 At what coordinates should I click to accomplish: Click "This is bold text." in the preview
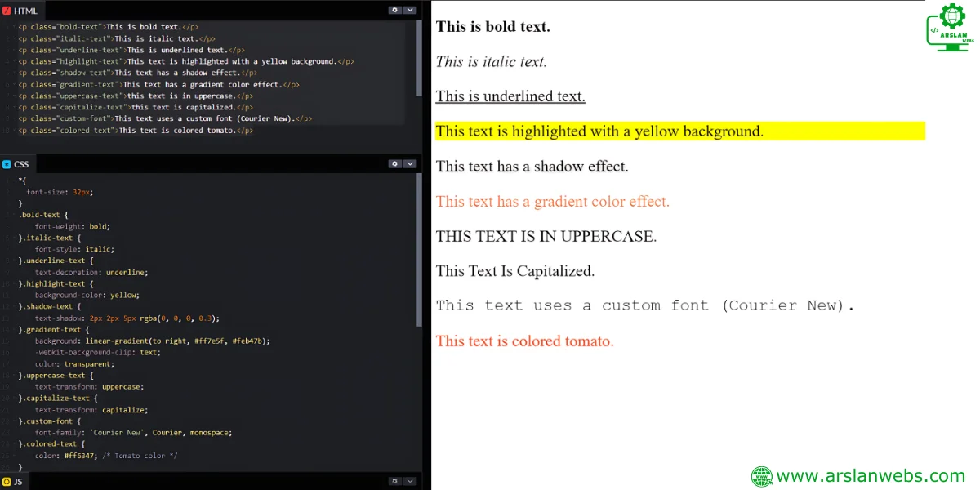493,26
